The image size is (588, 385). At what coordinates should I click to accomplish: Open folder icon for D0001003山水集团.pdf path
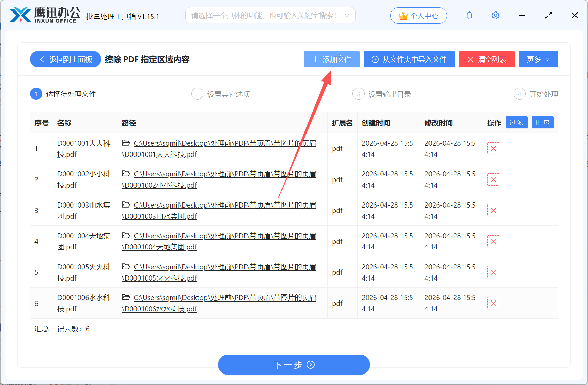(126, 205)
